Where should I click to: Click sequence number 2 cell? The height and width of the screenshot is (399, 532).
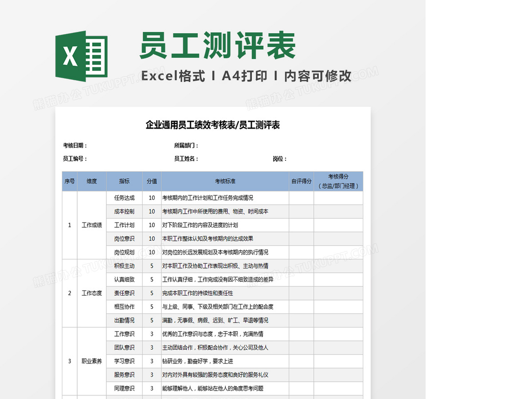(x=70, y=293)
